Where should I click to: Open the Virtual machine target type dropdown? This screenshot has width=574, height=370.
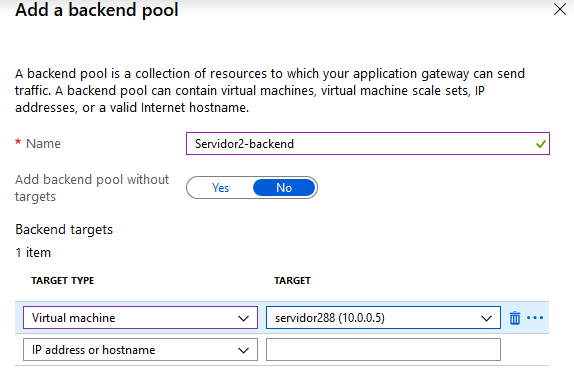coord(140,318)
